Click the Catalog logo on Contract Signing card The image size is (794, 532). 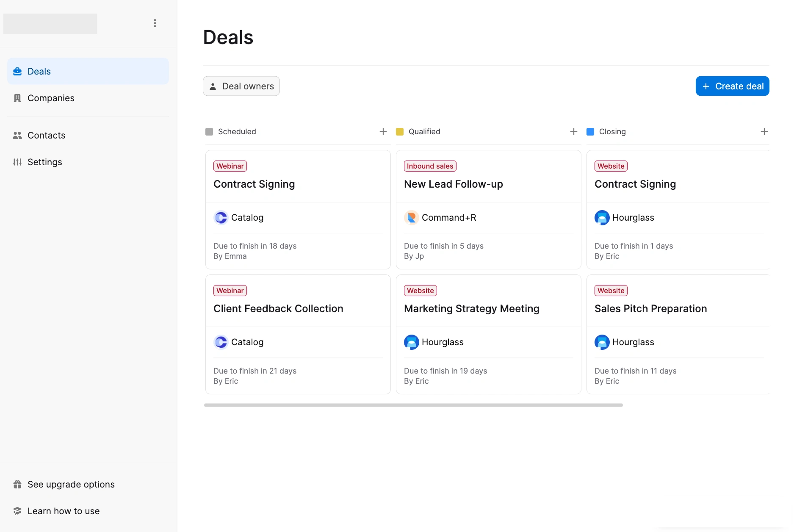coord(221,218)
